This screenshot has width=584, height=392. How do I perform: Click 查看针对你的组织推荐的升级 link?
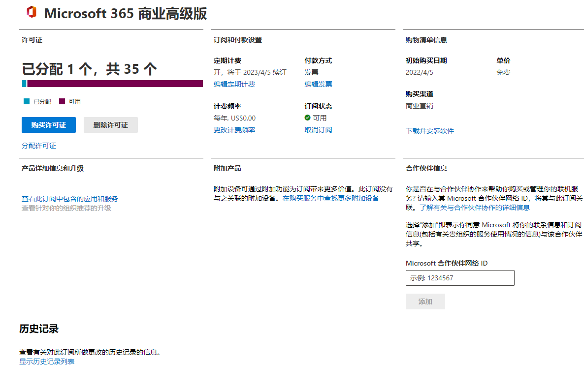66,208
